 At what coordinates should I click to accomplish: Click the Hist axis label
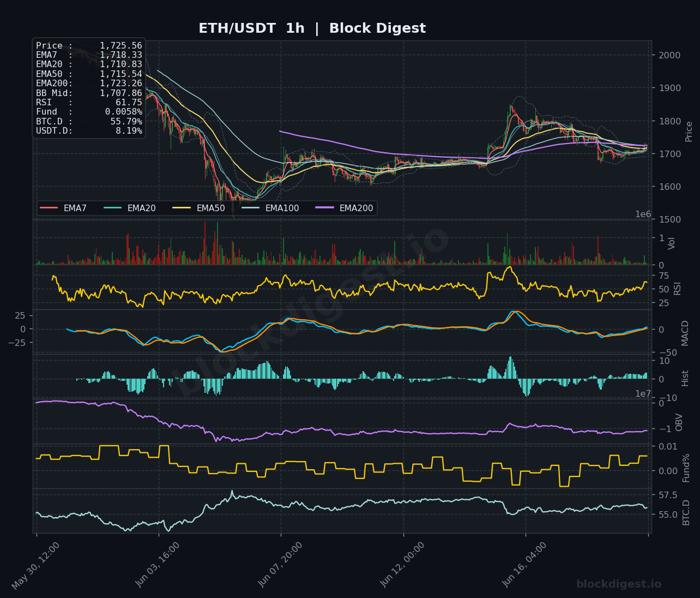point(685,378)
